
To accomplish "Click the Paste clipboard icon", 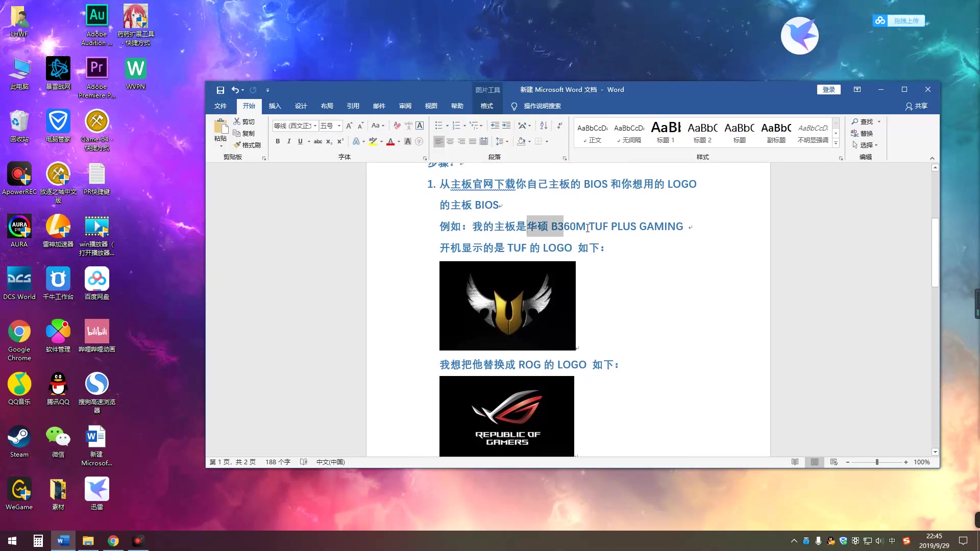I will [220, 127].
